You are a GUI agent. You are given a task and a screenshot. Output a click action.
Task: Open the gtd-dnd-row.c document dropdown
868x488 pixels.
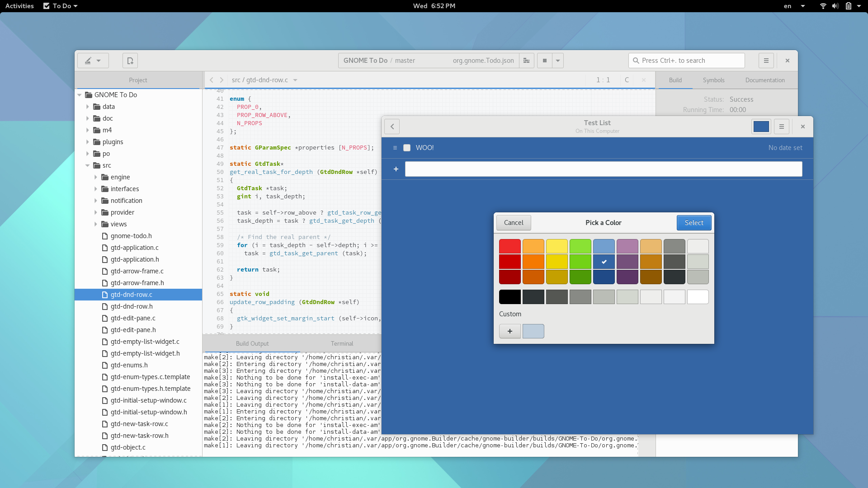(x=295, y=80)
